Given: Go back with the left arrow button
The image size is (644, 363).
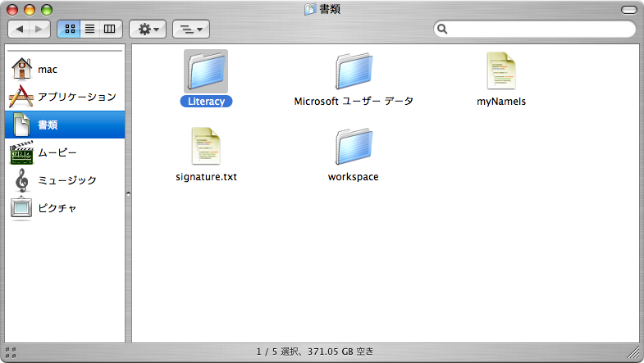Looking at the screenshot, I should click(x=19, y=29).
